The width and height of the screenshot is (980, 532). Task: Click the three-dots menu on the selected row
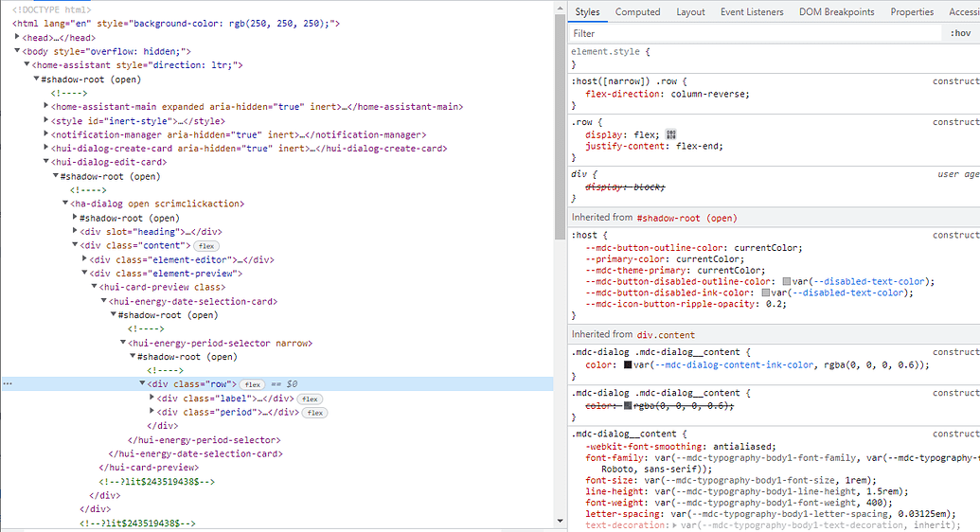[x=8, y=384]
